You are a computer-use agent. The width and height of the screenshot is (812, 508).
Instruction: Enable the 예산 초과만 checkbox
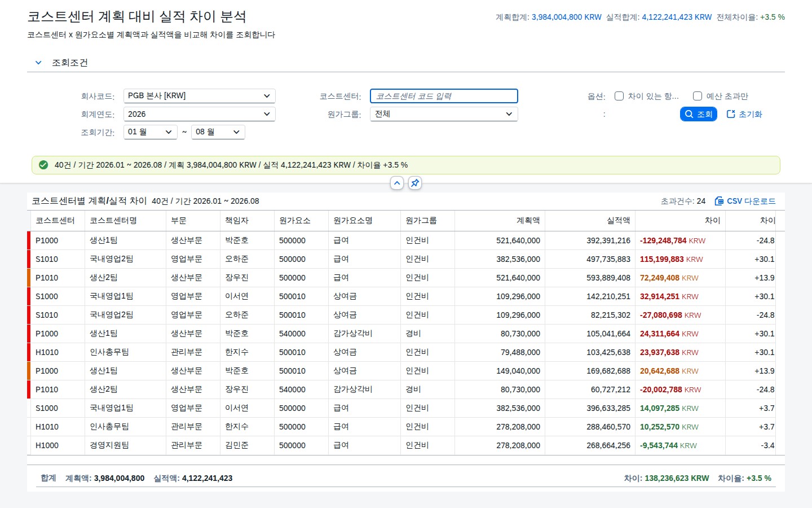click(698, 96)
